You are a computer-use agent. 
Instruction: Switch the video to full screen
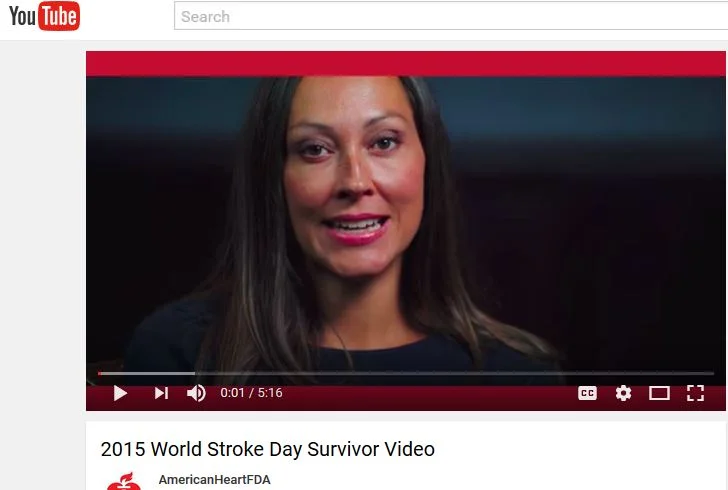point(695,393)
